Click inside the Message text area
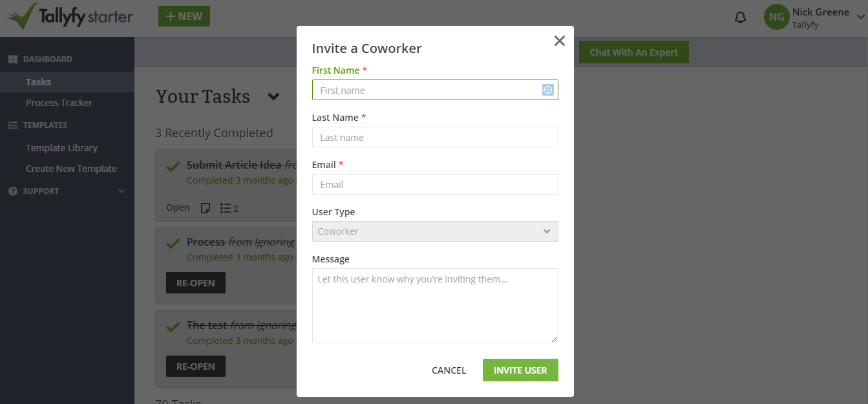The height and width of the screenshot is (404, 868). coord(434,304)
